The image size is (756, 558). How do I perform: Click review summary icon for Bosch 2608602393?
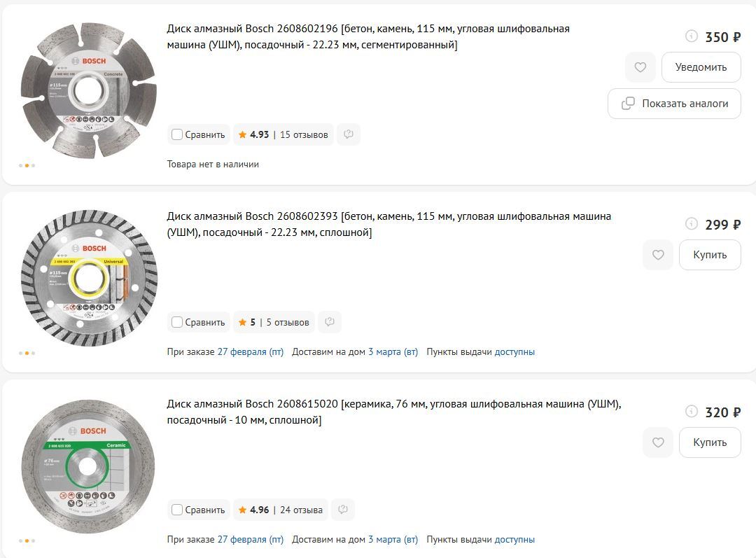pos(330,322)
